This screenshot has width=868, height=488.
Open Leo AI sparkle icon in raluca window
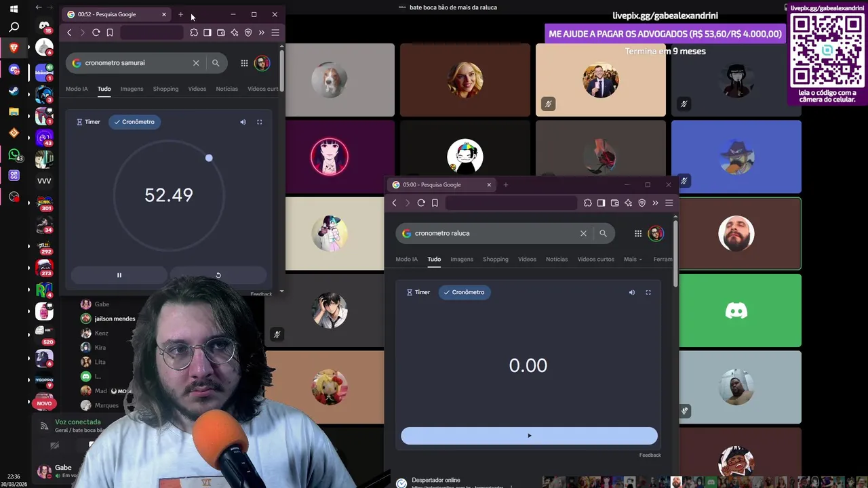628,203
